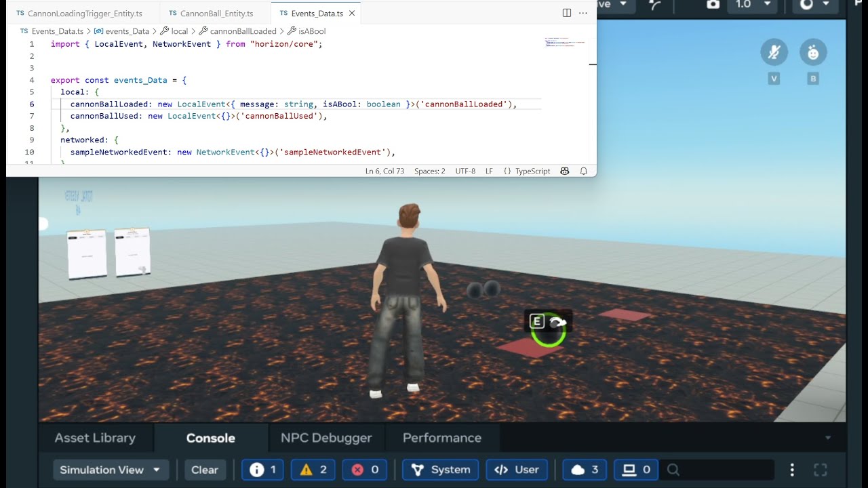
Task: Open the Simulation View dropdown
Action: pos(111,470)
